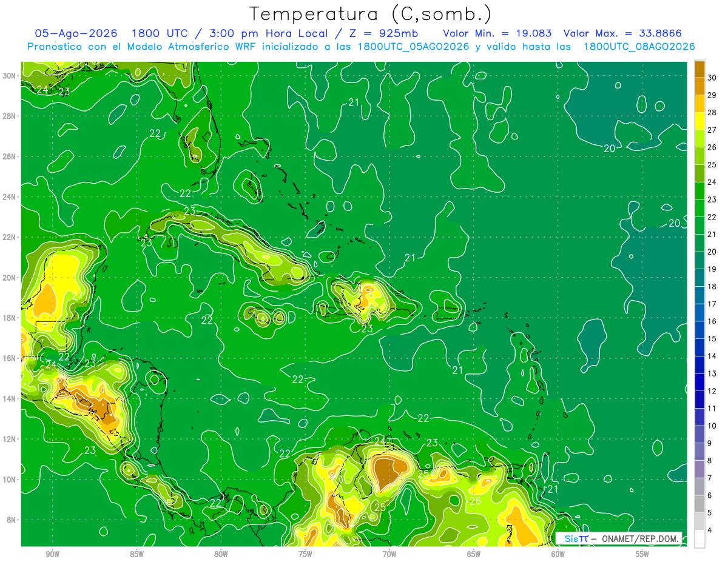Click the purple legend swatch between 8 and 9

(699, 452)
